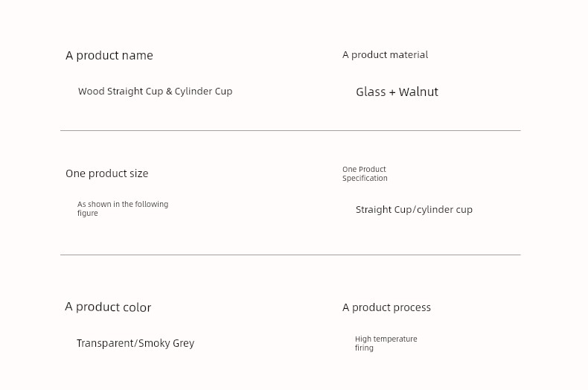Click the word 'Walnut' in material value
The height and width of the screenshot is (390, 588).
pos(418,92)
